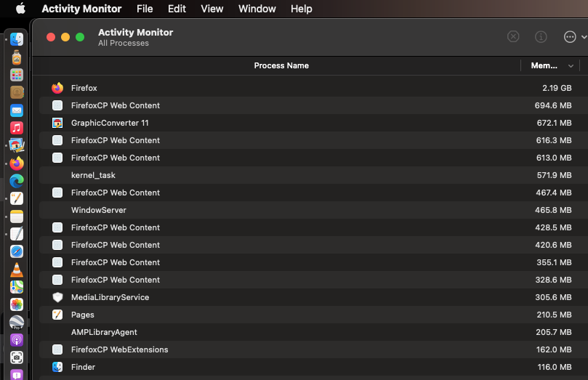Open Podcasts from the Dock

(x=17, y=340)
